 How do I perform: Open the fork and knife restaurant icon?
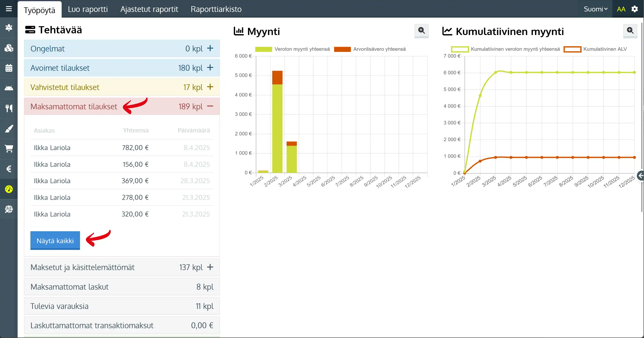9,108
